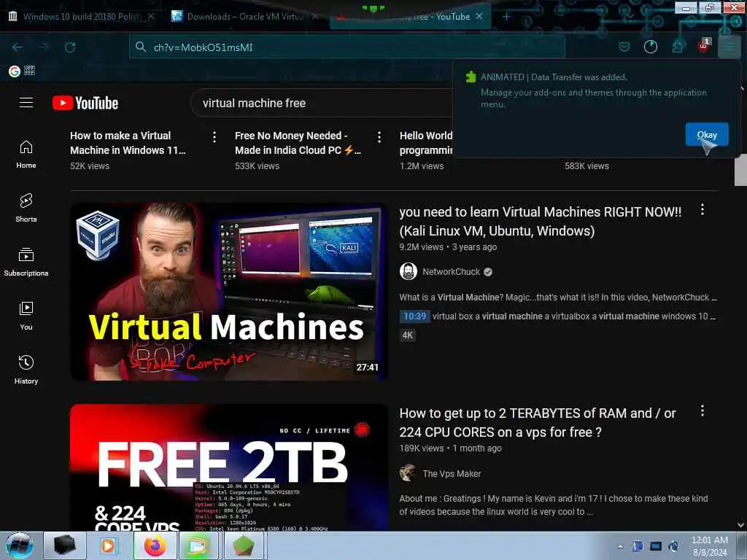The height and width of the screenshot is (560, 747).
Task: Click the YouTube logo
Action: [x=86, y=103]
